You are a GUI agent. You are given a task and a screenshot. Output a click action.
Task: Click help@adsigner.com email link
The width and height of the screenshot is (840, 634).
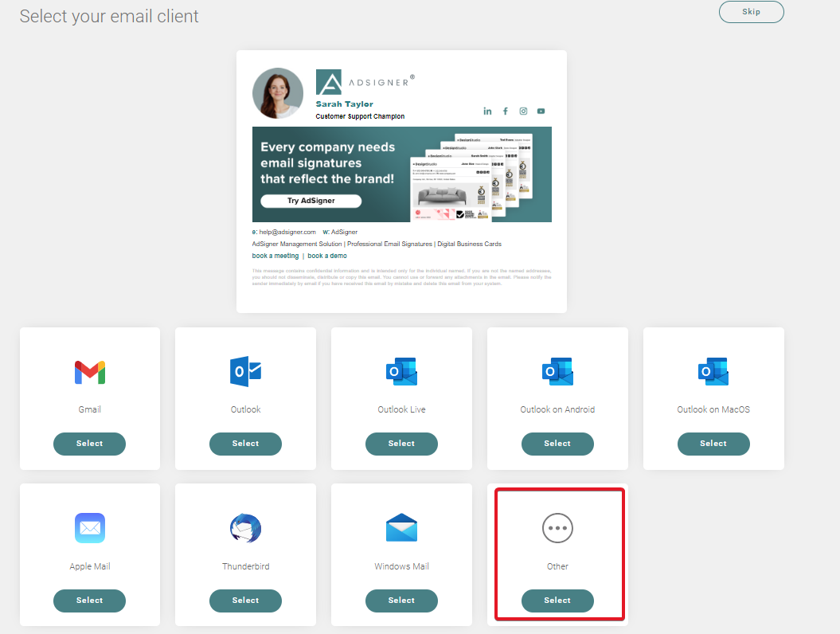287,232
